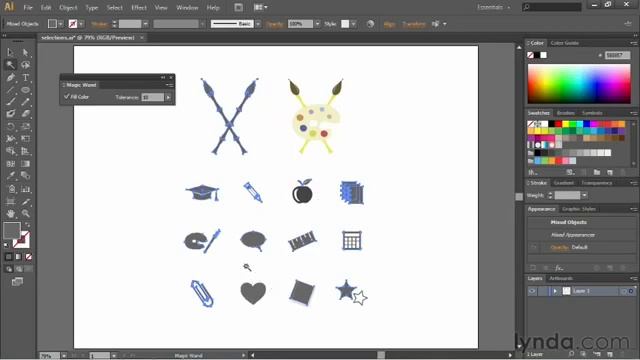Switch to the Color Guide tab
Image resolution: width=640 pixels, height=360 pixels.
[564, 43]
